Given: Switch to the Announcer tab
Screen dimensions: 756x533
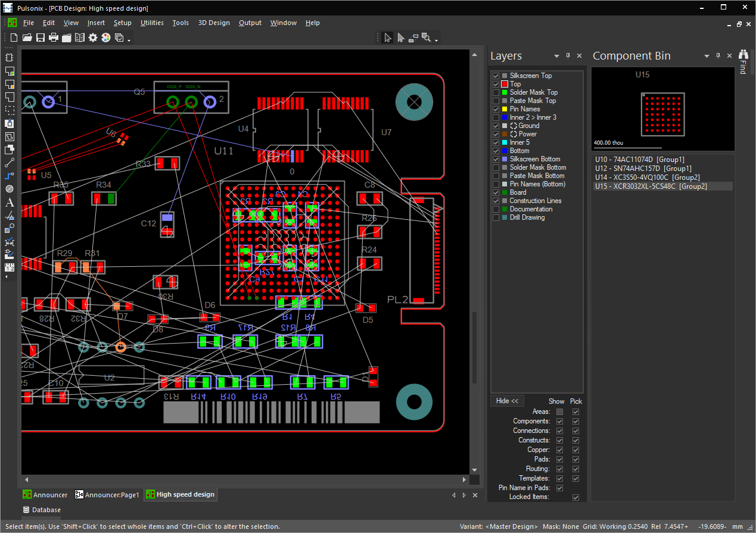Looking at the screenshot, I should pos(46,495).
